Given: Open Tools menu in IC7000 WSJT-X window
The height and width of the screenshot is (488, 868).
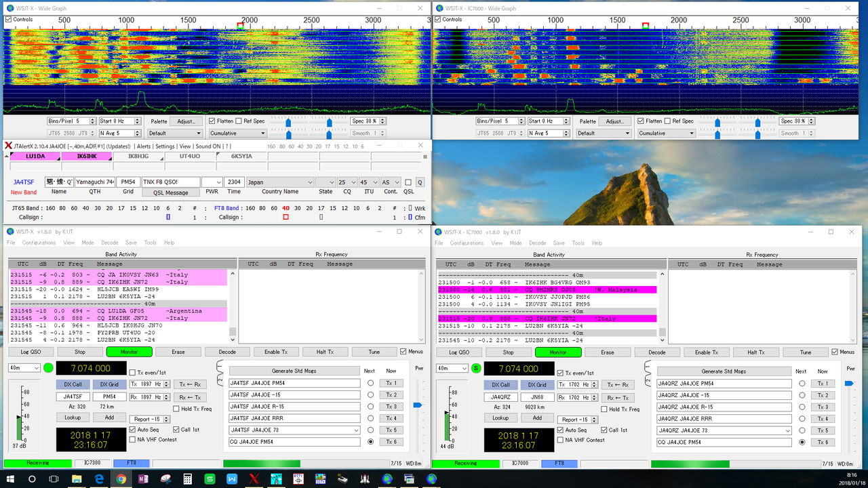Looking at the screenshot, I should (x=578, y=243).
